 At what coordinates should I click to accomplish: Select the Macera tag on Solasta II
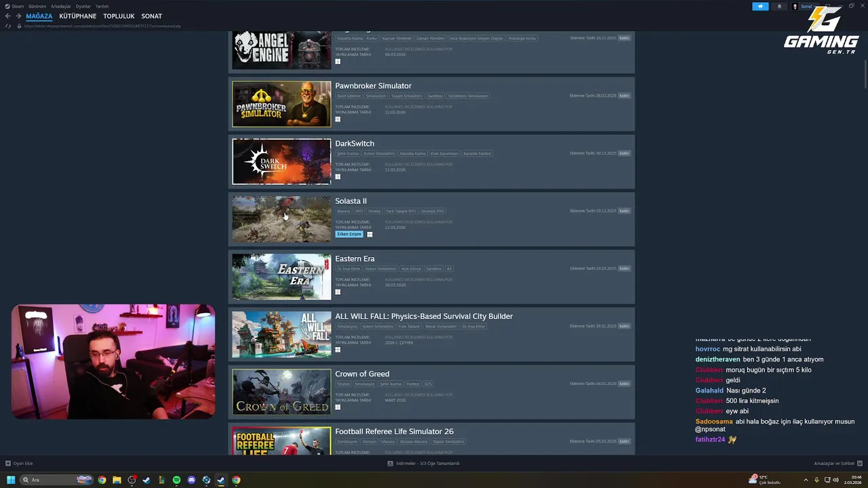point(344,211)
